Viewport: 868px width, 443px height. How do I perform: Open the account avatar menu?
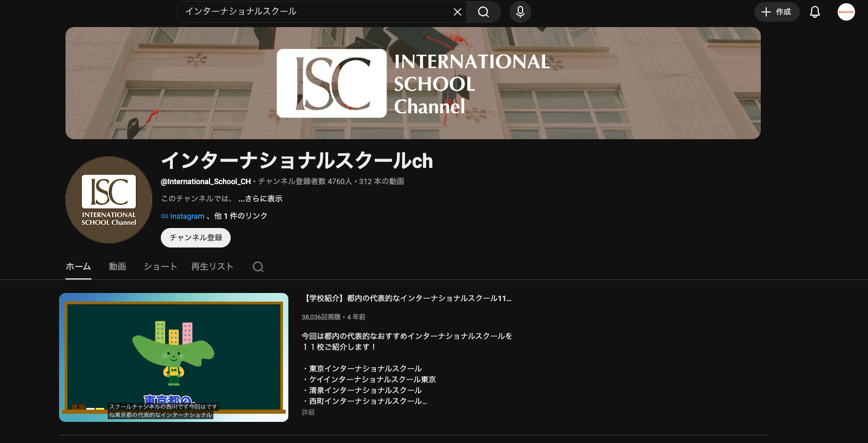846,12
